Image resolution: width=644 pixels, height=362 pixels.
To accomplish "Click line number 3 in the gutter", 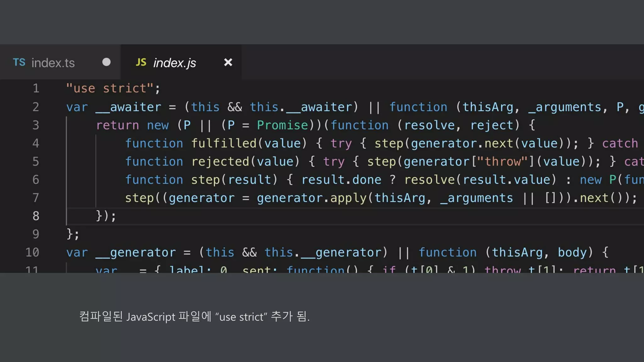I will pyautogui.click(x=36, y=125).
